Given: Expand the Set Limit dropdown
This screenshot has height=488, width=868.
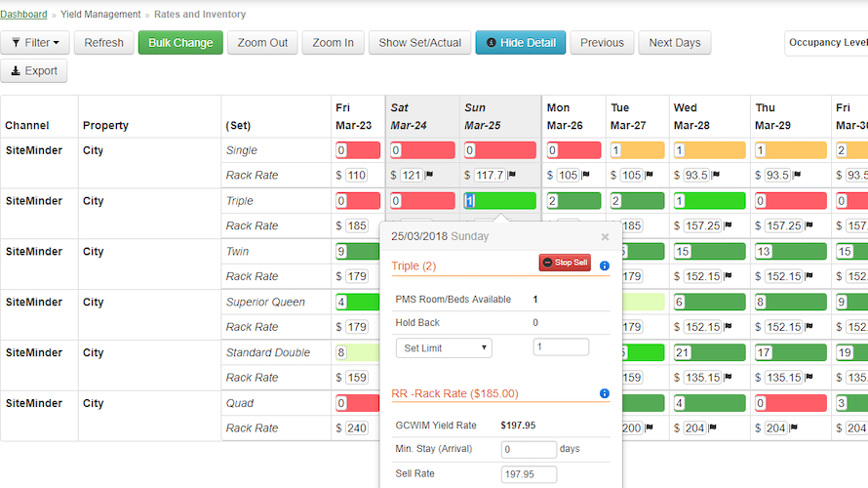Looking at the screenshot, I should click(444, 347).
